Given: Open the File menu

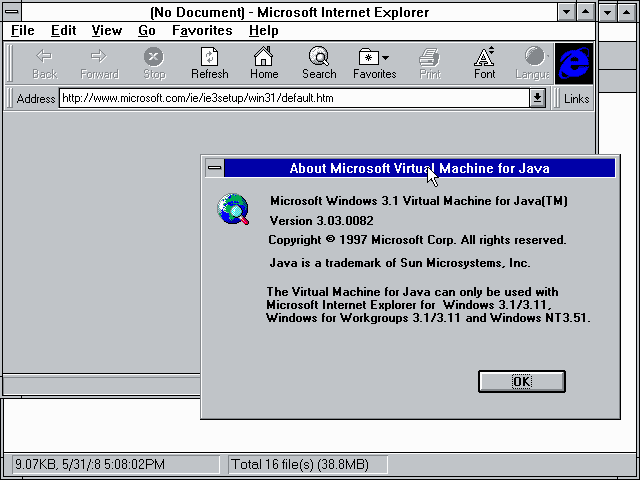Looking at the screenshot, I should click(x=22, y=31).
